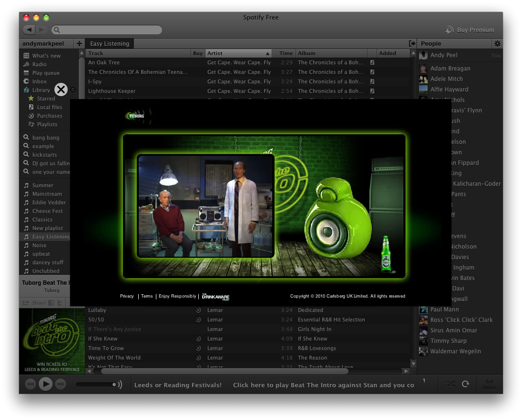Screen dimensions: 522x420
Task: Select the Easy Listening tab
Action: point(110,43)
